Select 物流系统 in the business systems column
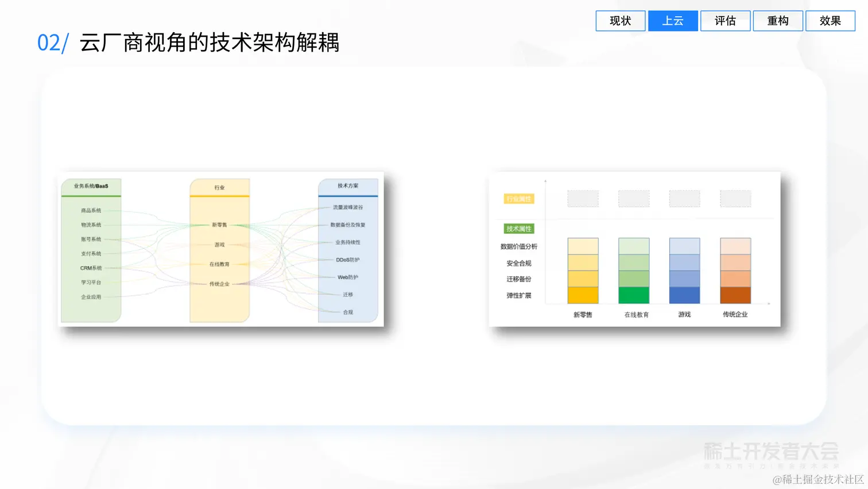The image size is (868, 489). pyautogui.click(x=91, y=225)
